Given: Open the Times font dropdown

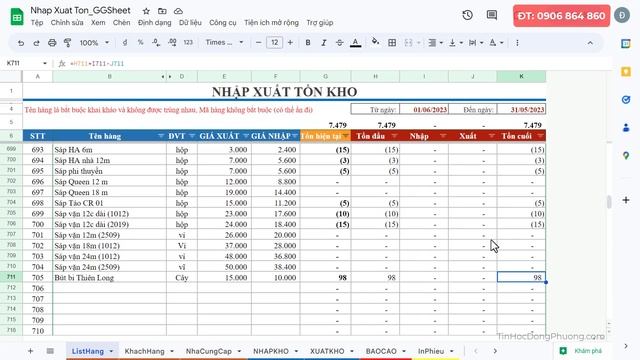Looking at the screenshot, I should pos(224,42).
